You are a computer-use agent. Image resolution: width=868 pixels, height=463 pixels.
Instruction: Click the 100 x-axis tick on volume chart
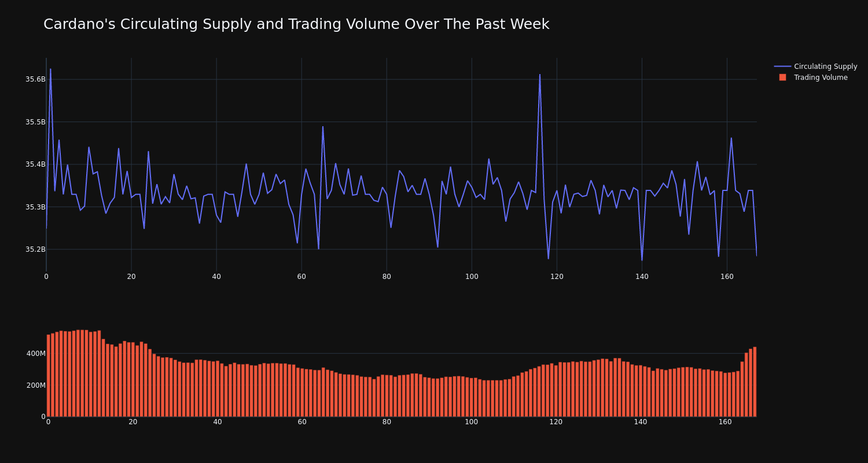tap(472, 422)
